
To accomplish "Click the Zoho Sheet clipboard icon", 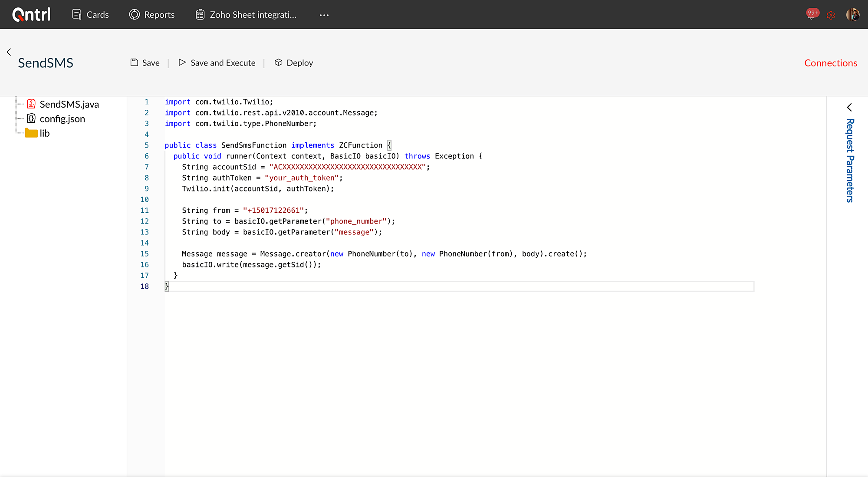I will tap(200, 15).
